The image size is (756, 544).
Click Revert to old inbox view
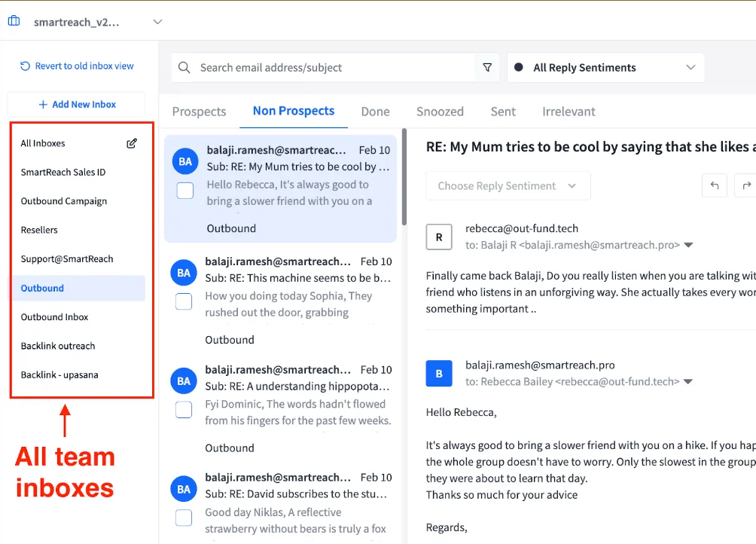click(x=82, y=66)
